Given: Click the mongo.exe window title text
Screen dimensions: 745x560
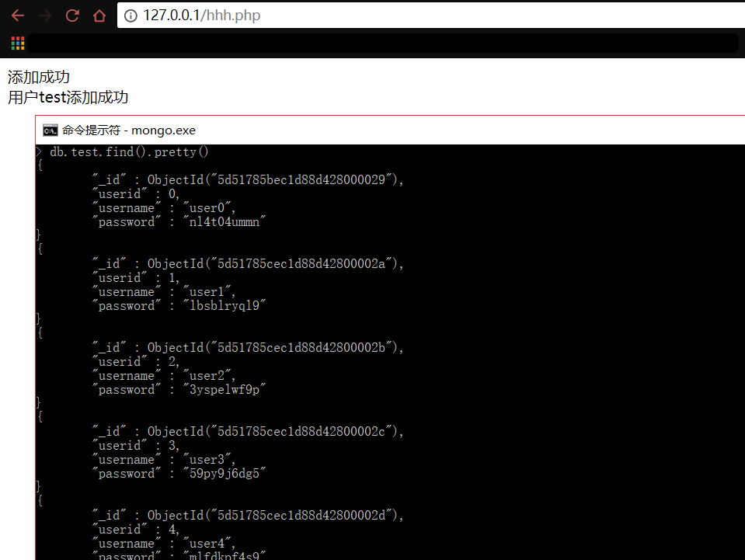Looking at the screenshot, I should 129,130.
